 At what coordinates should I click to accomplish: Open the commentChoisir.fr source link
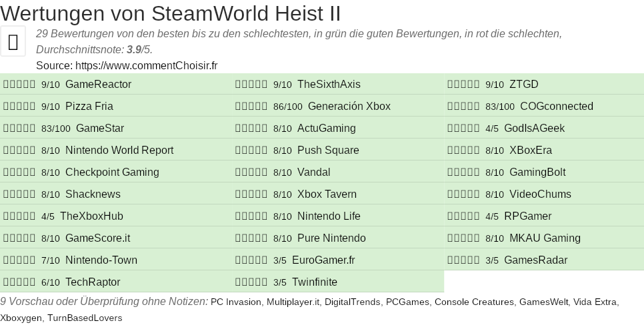click(x=146, y=65)
